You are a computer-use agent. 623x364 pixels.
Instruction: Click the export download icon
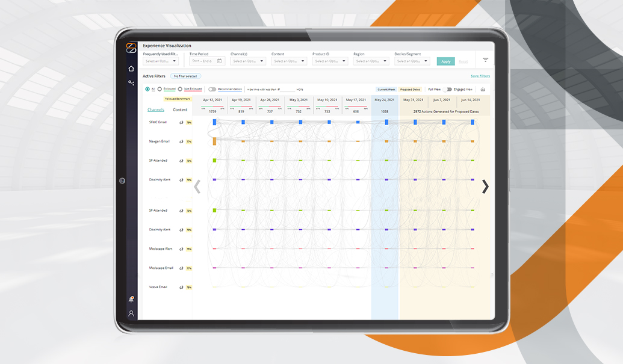coord(483,89)
